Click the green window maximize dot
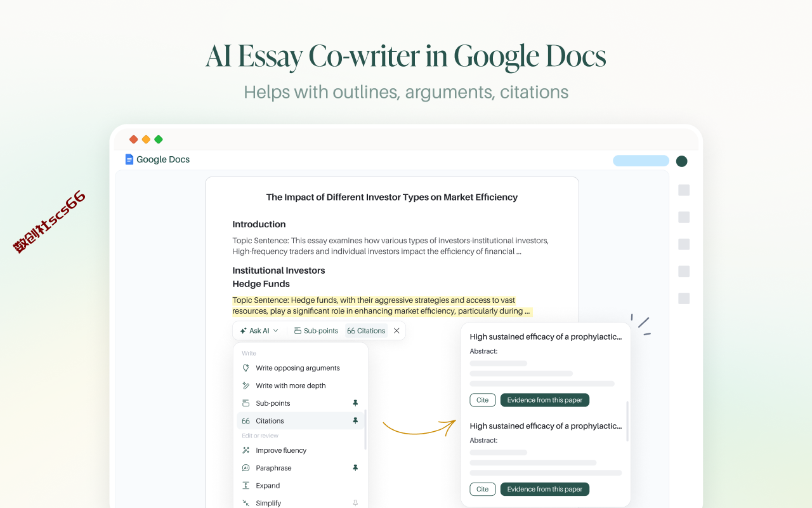The height and width of the screenshot is (508, 812). [159, 140]
